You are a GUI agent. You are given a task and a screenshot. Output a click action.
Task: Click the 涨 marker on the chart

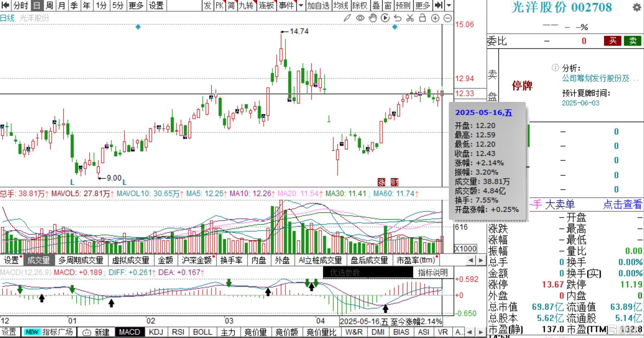(382, 182)
